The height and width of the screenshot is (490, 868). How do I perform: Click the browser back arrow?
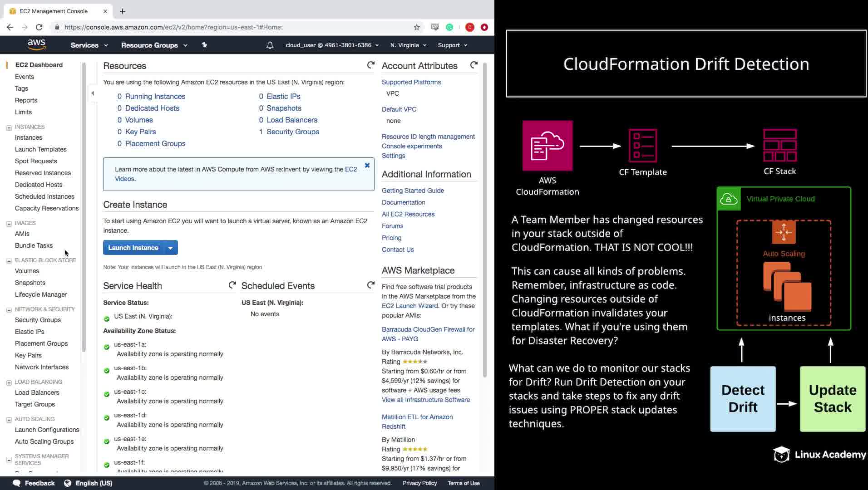pos(10,27)
